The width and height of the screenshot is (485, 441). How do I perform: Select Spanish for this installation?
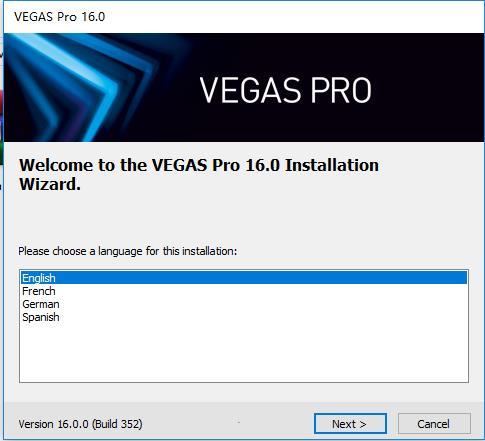pos(41,317)
